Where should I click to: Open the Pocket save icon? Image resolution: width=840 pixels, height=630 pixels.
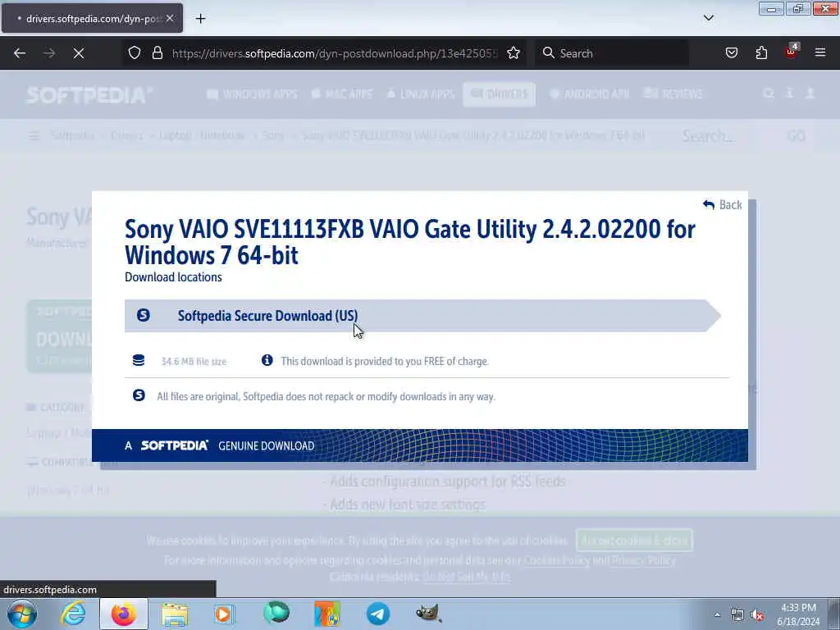(731, 53)
